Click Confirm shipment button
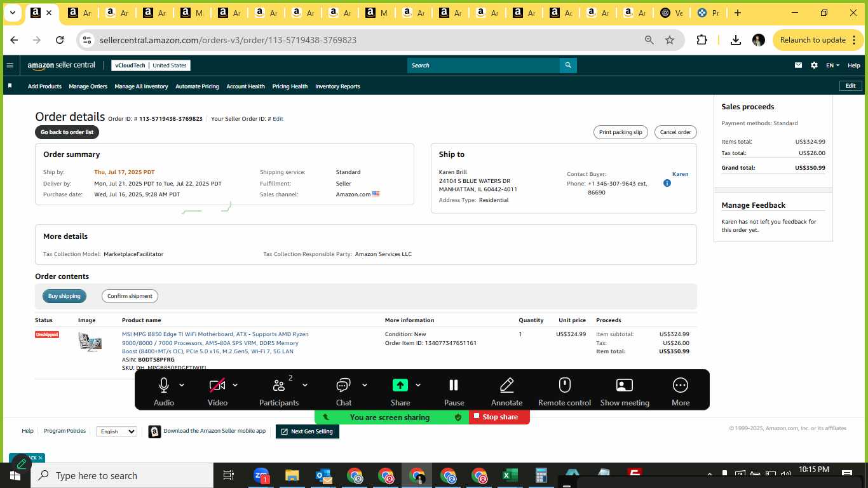This screenshot has width=868, height=488. click(130, 296)
